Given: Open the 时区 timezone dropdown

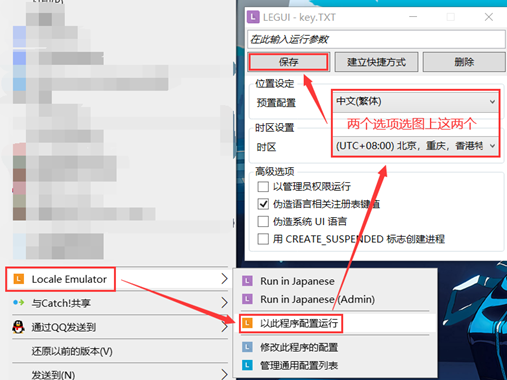Looking at the screenshot, I should tap(416, 146).
